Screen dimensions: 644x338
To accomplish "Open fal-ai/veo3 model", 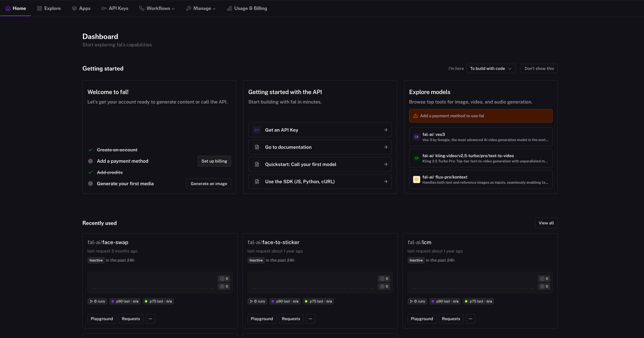I will [481, 137].
